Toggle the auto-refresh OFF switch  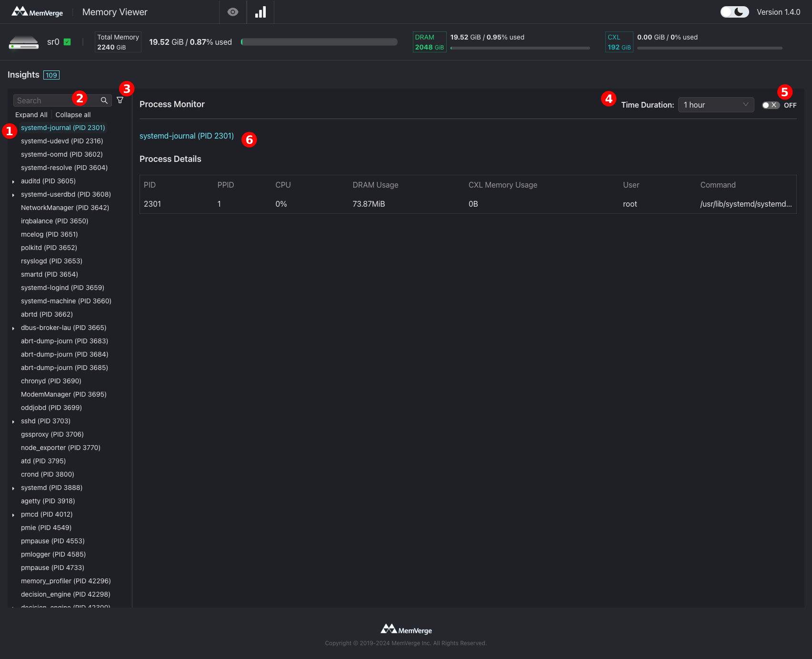[x=771, y=105]
